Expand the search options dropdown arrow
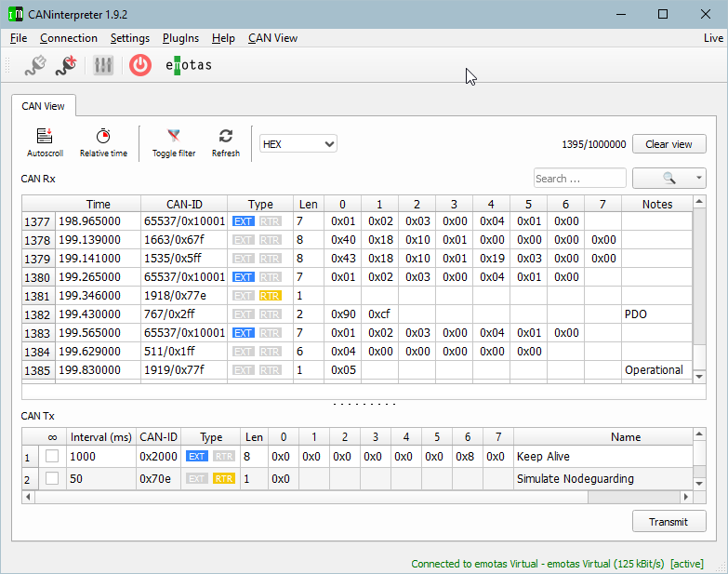 [x=698, y=178]
